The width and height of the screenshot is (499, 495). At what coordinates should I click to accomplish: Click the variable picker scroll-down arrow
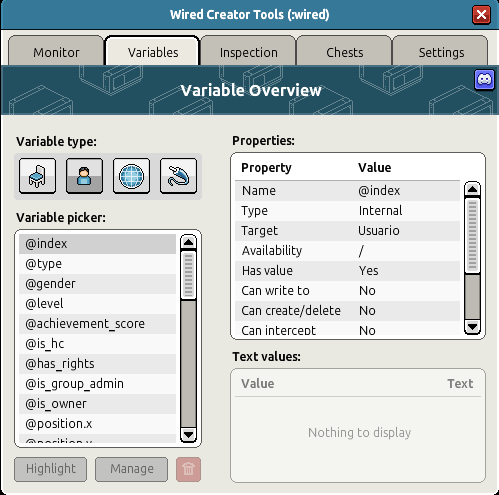(x=188, y=435)
